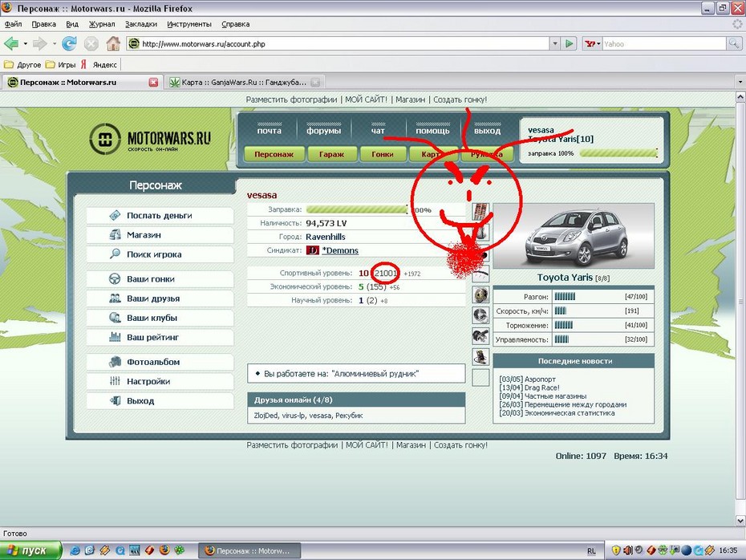The image size is (746, 560).
Task: Select the spark plug style part icon
Action: [480, 336]
